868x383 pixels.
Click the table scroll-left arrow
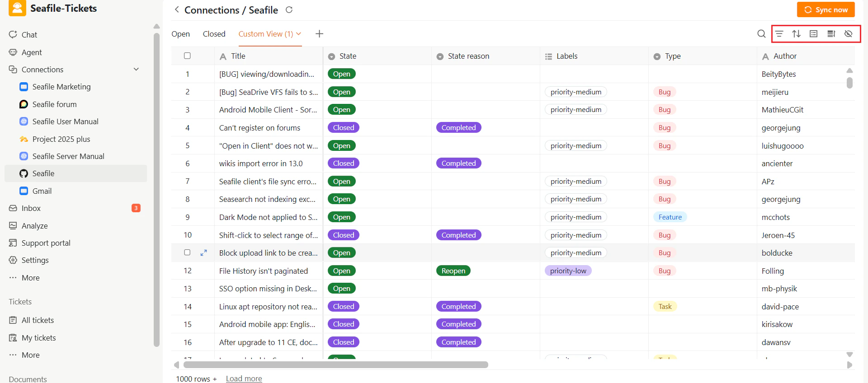176,364
